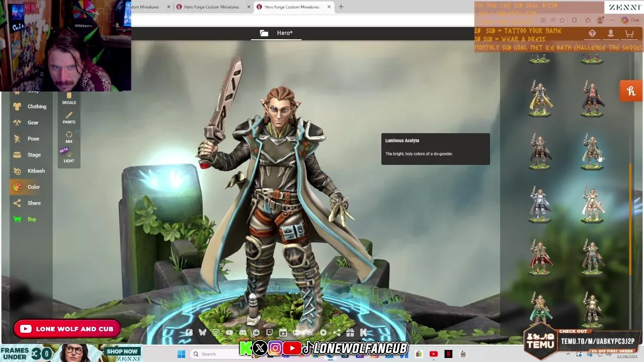Viewport: 644px width, 362px height.
Task: Open the Twitch footer icon
Action: [270, 333]
